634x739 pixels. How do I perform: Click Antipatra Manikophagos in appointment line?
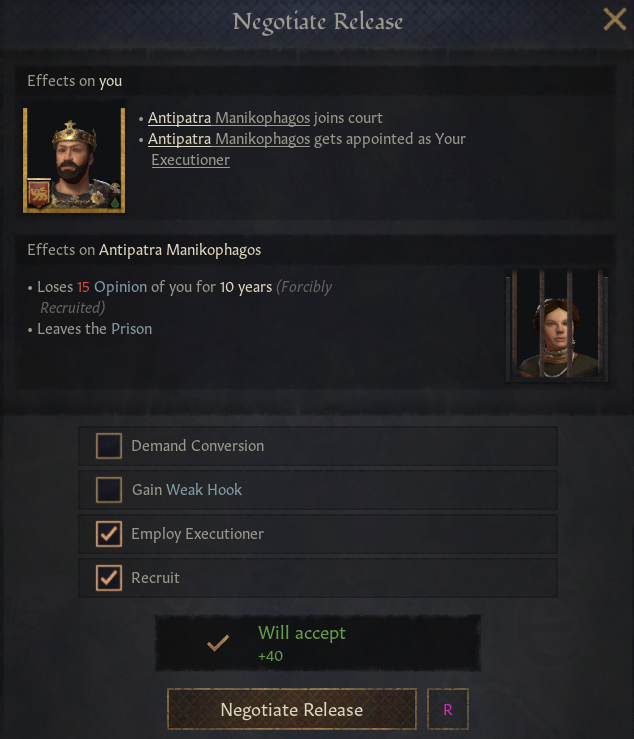click(x=229, y=139)
